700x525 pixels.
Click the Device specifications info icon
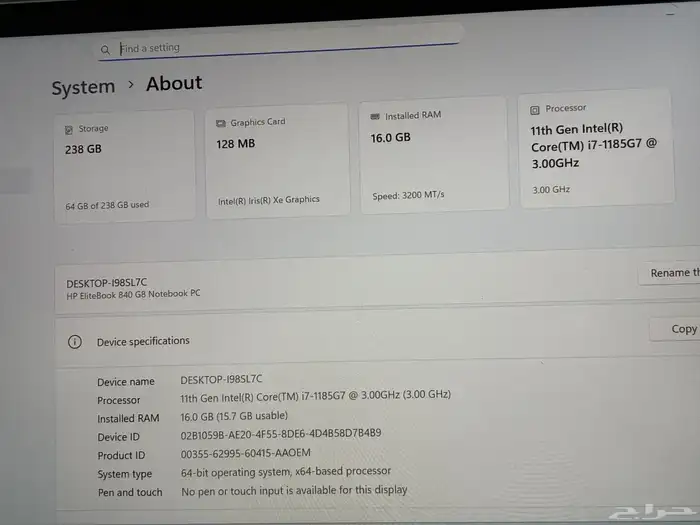[75, 342]
